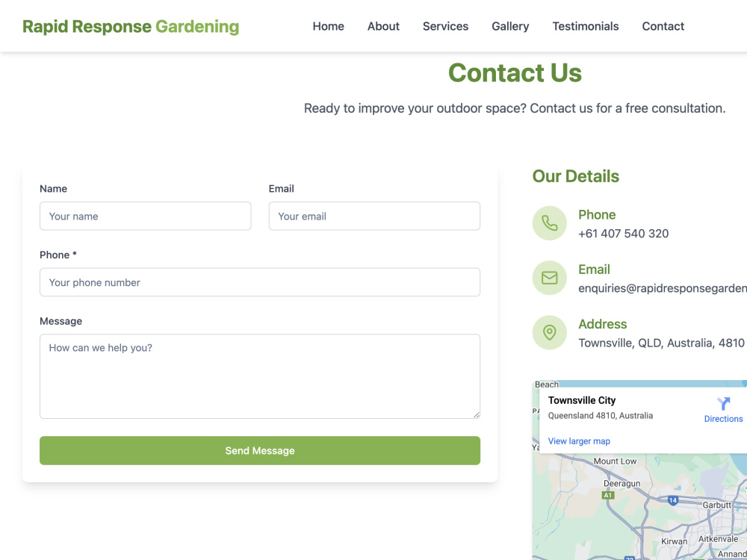Click the Rapid Response Gardening logo
Viewport: 747px width, 560px height.
coord(131,27)
